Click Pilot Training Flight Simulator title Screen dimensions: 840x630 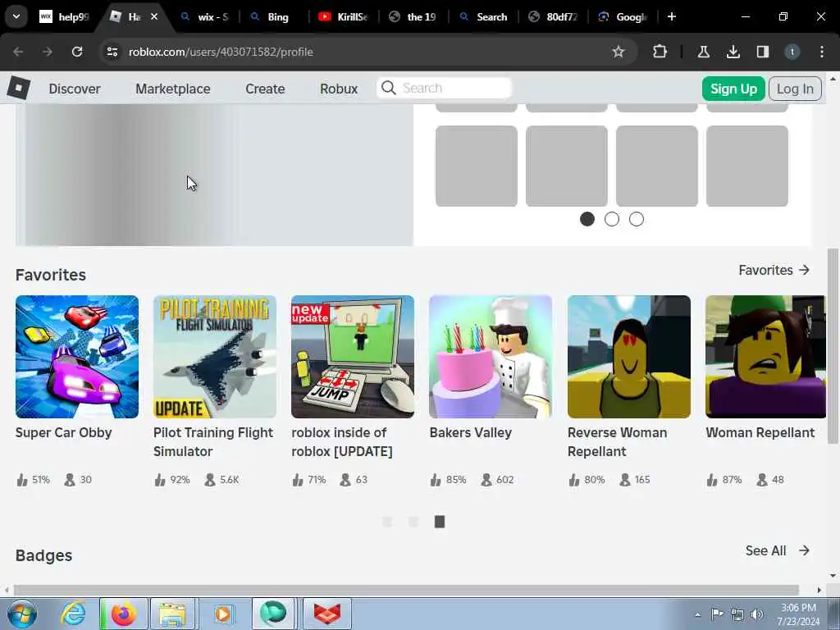coord(213,442)
